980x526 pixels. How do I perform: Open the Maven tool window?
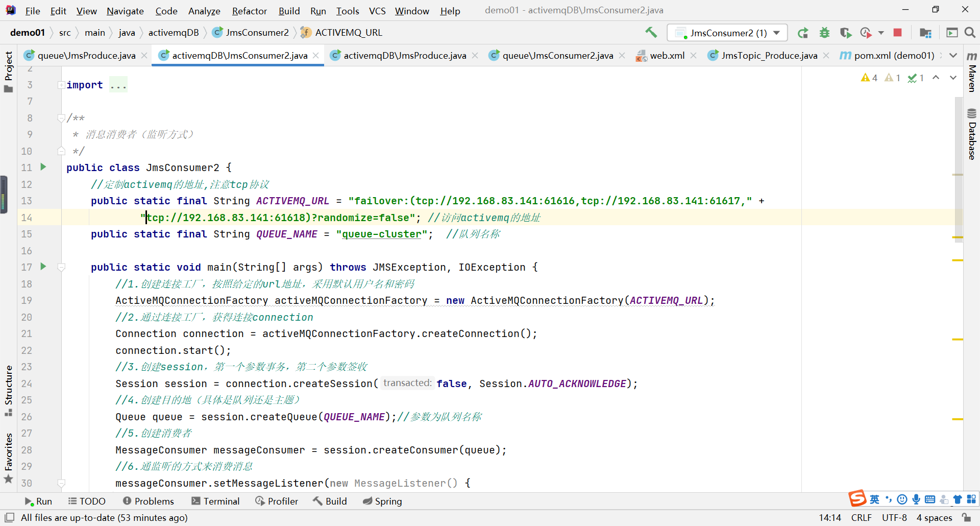pyautogui.click(x=972, y=71)
